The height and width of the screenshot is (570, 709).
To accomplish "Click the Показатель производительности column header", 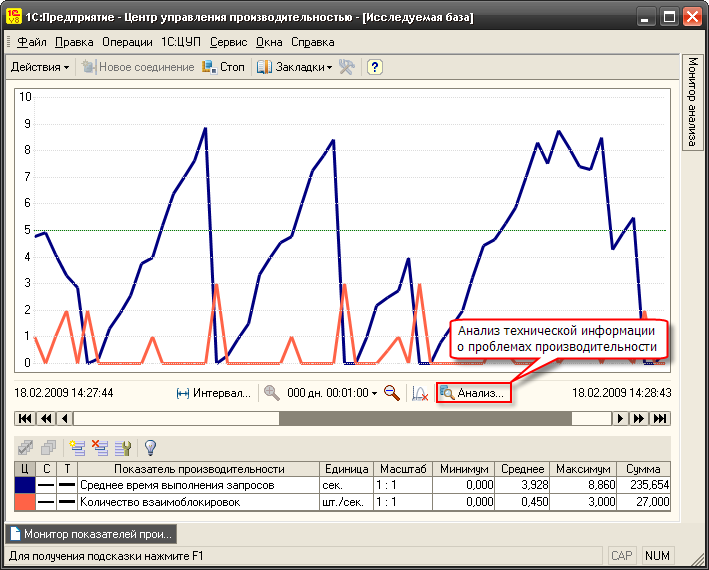I will tap(199, 469).
